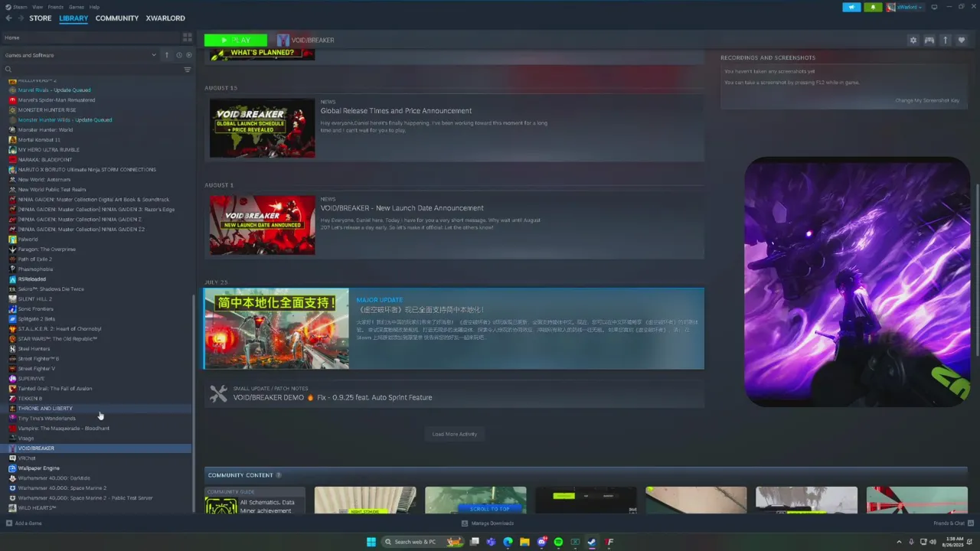The width and height of the screenshot is (980, 551).
Task: Select VRChat in game list
Action: pyautogui.click(x=27, y=458)
